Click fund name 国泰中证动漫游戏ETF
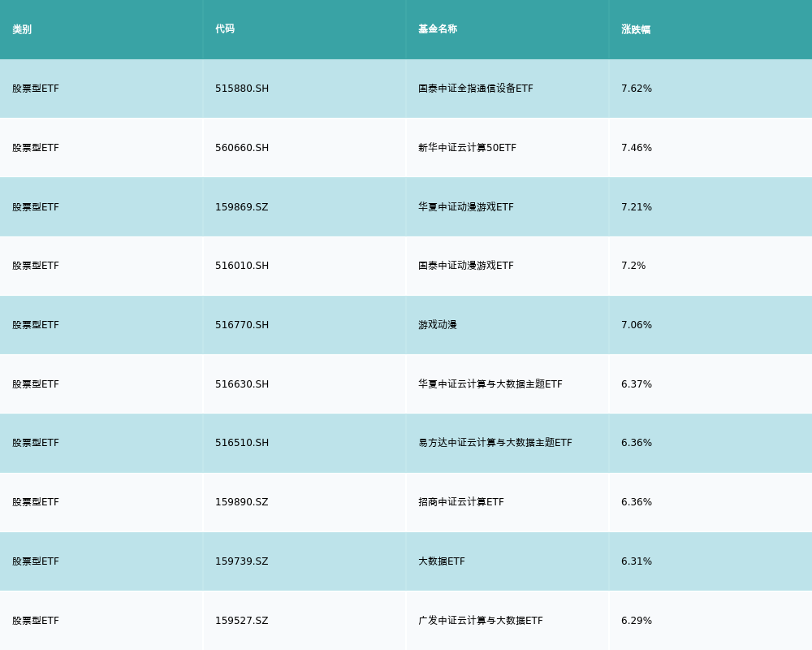The image size is (812, 650). 466,266
